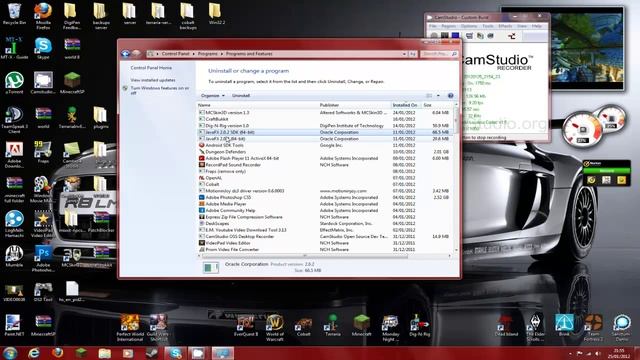Click View installed updates link

(x=153, y=80)
